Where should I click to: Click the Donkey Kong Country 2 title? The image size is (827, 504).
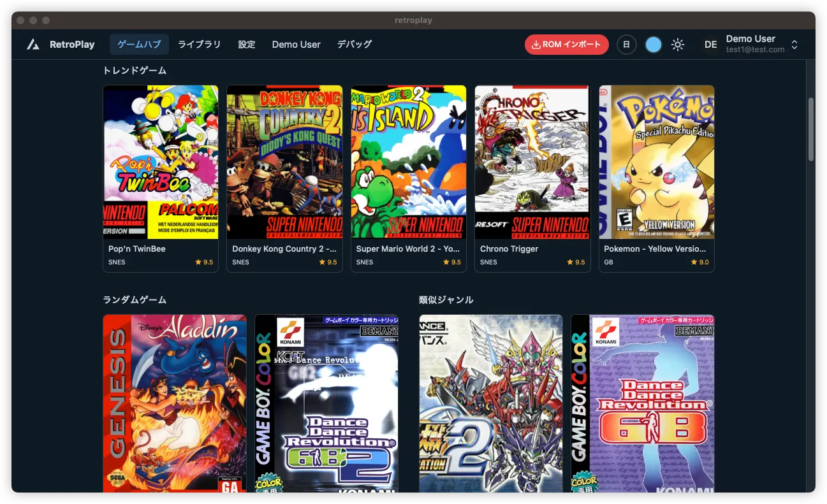284,249
